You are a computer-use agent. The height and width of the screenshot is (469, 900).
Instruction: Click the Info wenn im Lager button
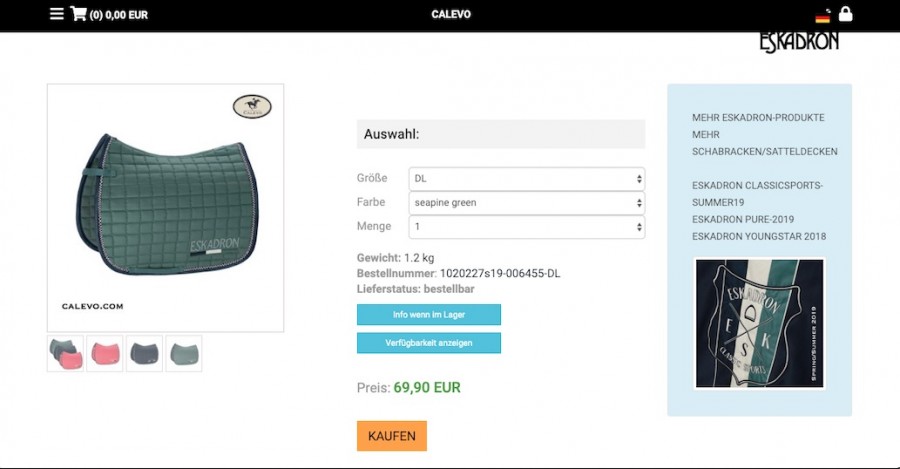pos(429,315)
